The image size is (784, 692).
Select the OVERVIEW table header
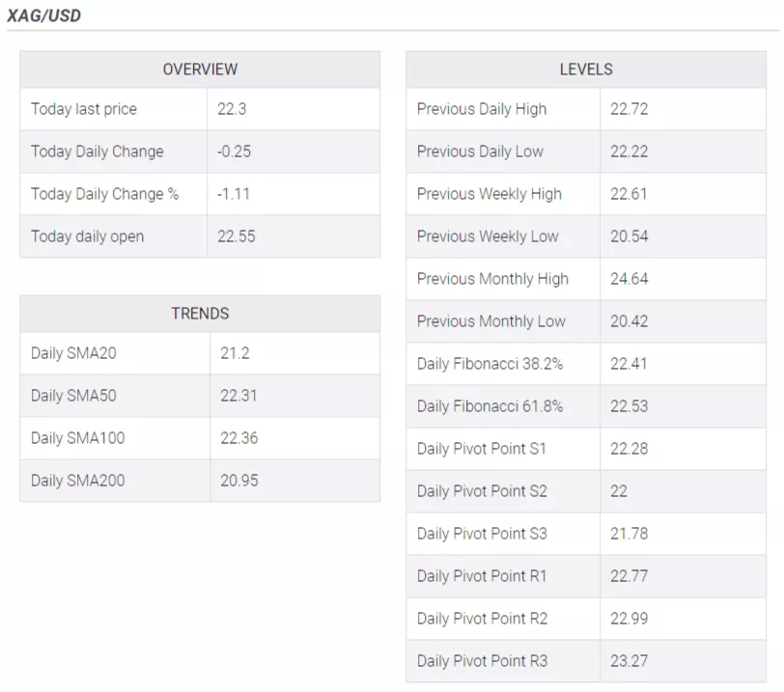pos(200,69)
